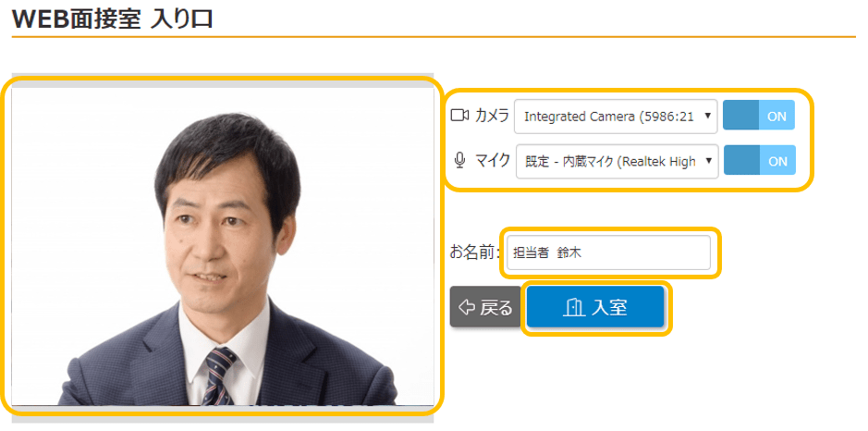Click the dark blue knob of microphone toggle
Viewport: 868px width, 431px height.
740,160
